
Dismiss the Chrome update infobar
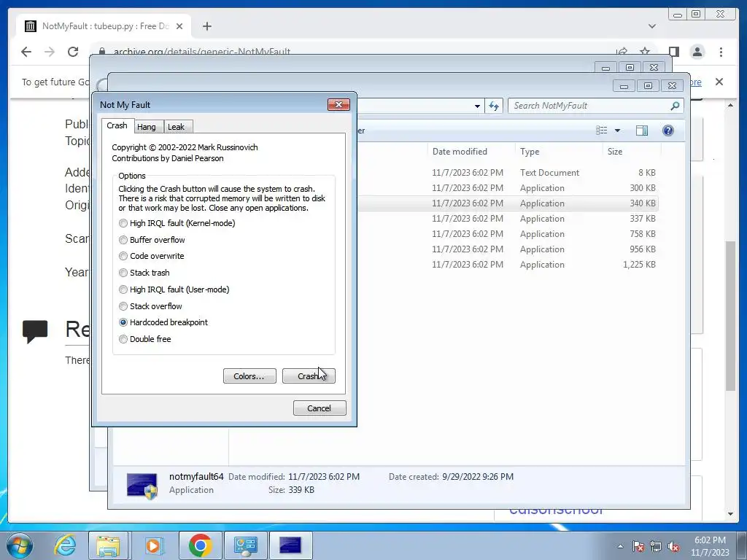[719, 82]
